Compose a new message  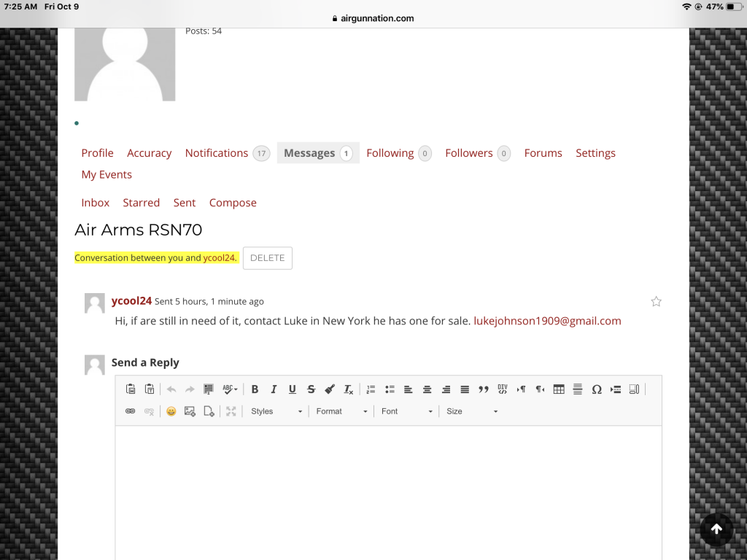(x=233, y=203)
